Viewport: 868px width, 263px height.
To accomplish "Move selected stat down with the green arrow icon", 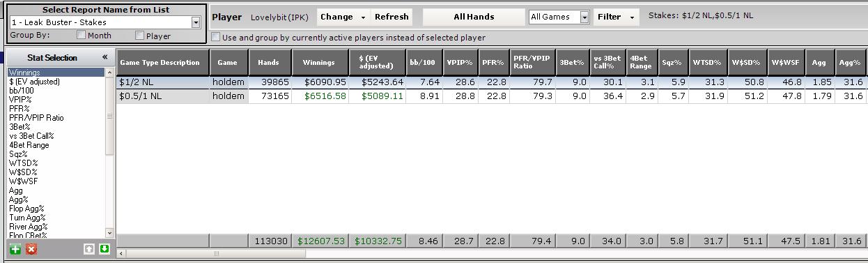I will (x=104, y=249).
